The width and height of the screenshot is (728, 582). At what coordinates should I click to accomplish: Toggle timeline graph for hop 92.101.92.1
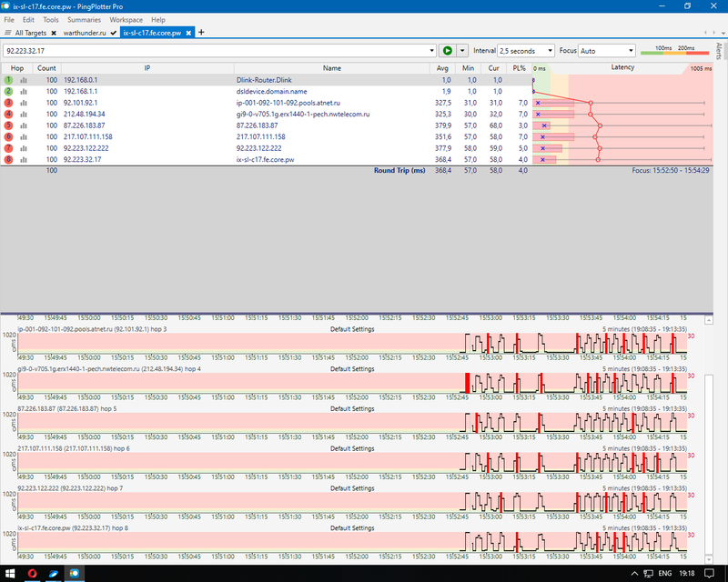(24, 103)
